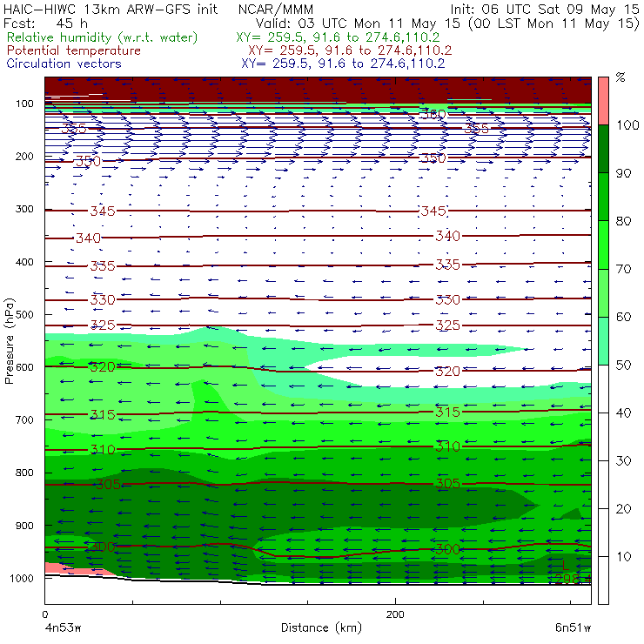644x644 pixels.
Task: Click the 800 hPa pressure axis label
Action: pos(24,473)
